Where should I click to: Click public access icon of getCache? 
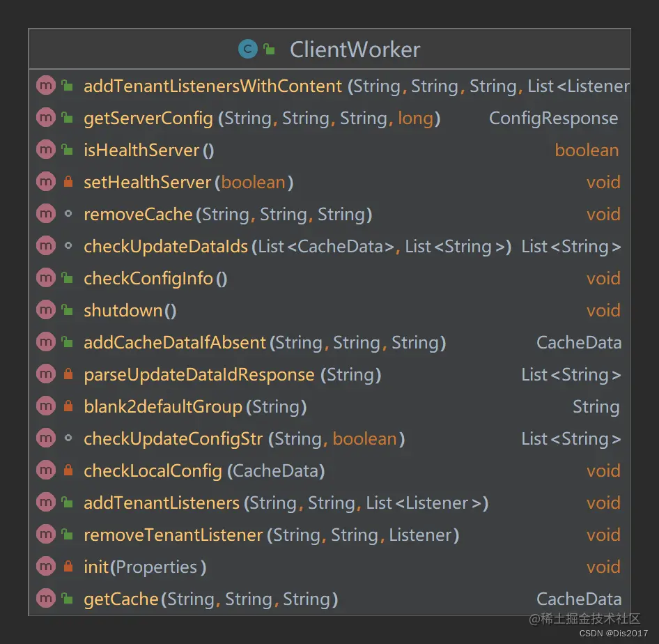pos(68,599)
